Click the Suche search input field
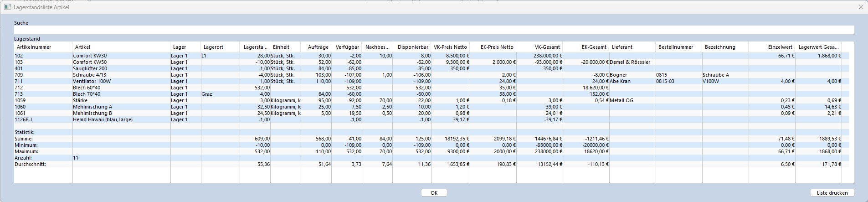 [x=433, y=30]
